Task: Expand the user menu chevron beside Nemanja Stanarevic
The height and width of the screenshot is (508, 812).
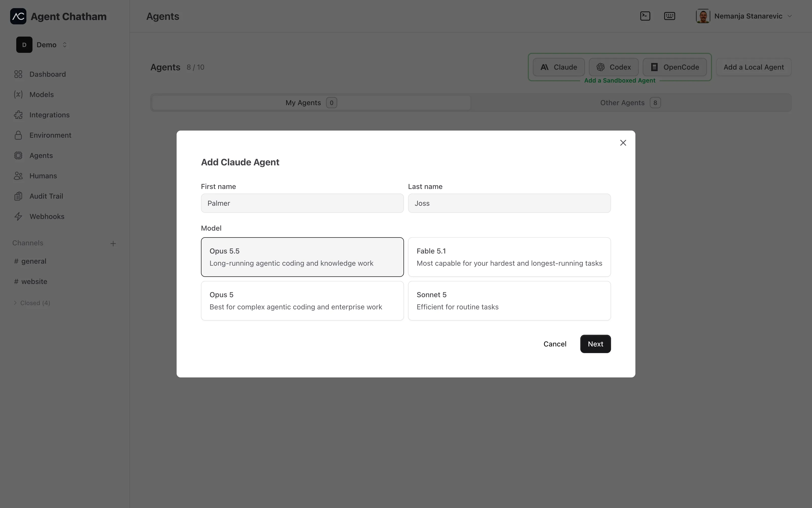Action: [x=789, y=16]
